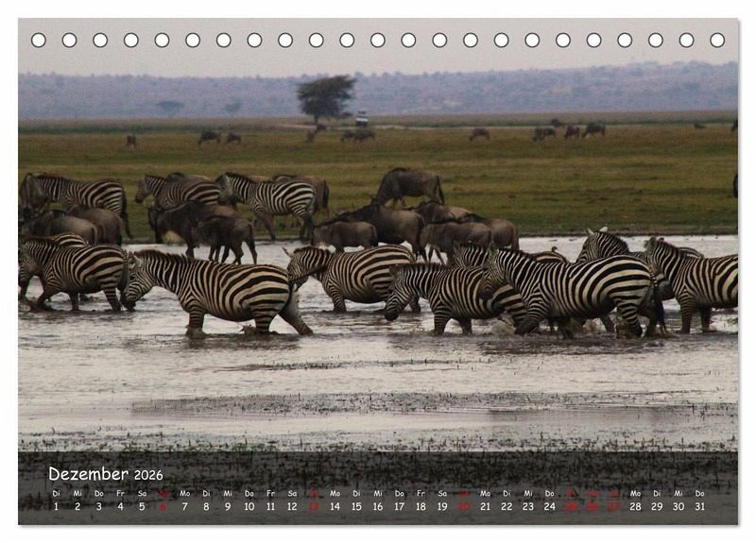Click the month title "Dezember"
756x543 pixels.
click(x=88, y=474)
